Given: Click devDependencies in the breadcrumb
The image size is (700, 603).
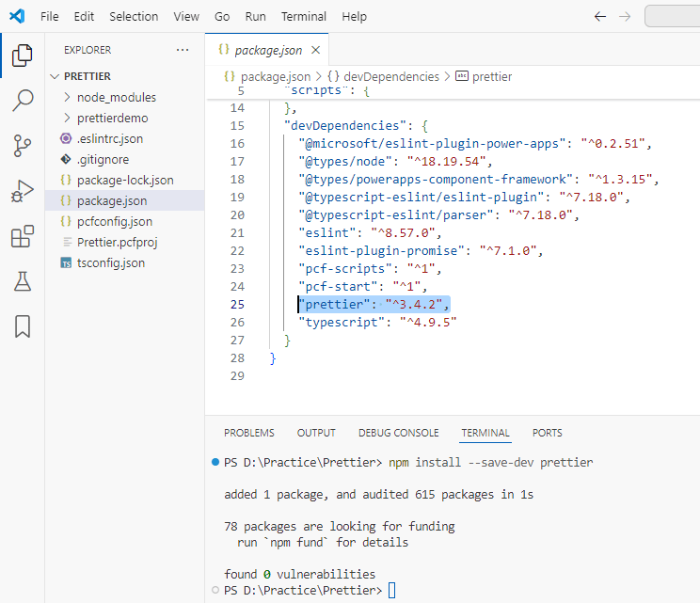Looking at the screenshot, I should pyautogui.click(x=390, y=76).
